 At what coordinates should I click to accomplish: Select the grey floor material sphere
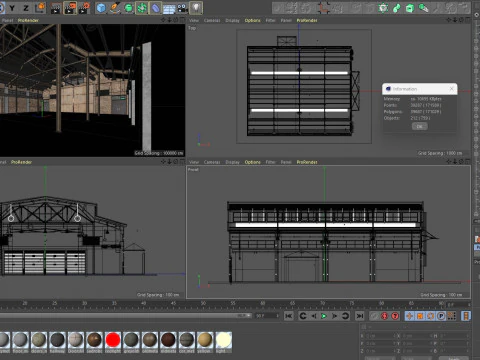pyautogui.click(x=20, y=340)
